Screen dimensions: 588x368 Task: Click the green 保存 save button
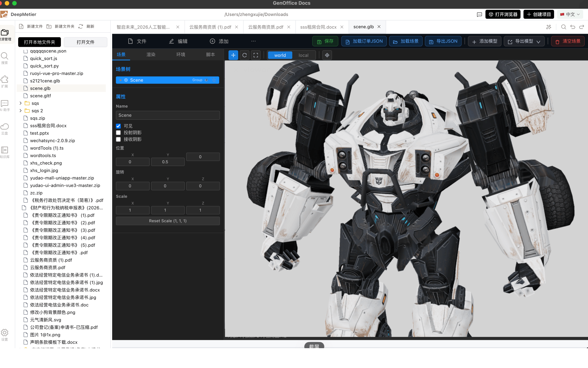[x=325, y=41]
